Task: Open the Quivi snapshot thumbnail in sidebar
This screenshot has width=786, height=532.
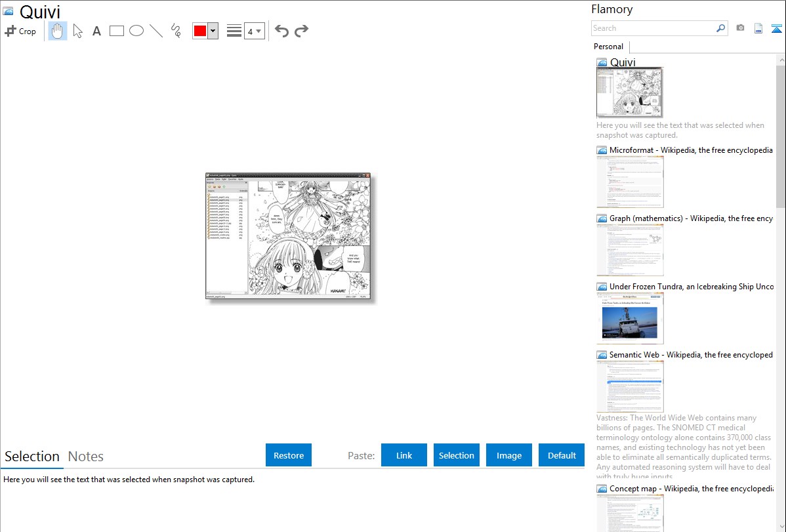Action: (x=630, y=92)
